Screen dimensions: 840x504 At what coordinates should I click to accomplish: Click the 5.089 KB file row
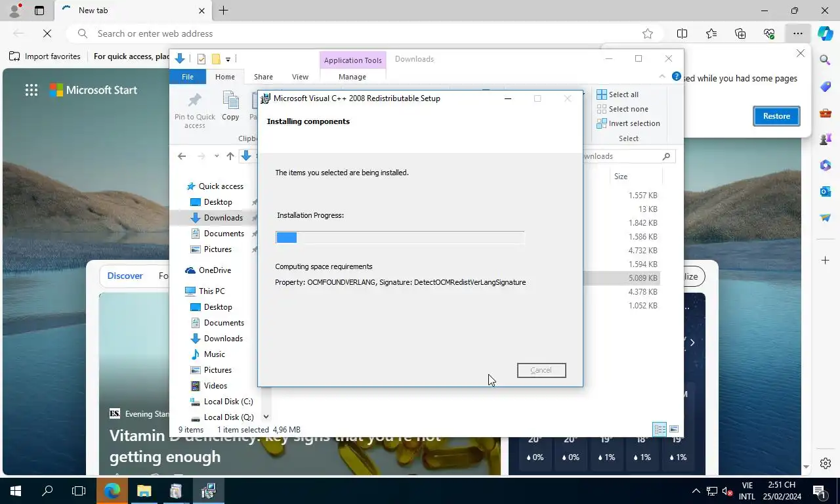(x=622, y=278)
